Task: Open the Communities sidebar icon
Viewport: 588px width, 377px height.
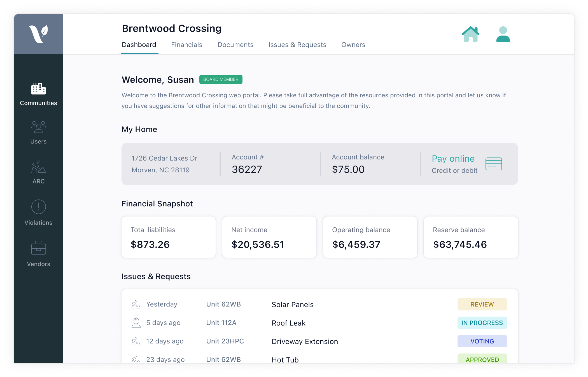Action: tap(38, 89)
